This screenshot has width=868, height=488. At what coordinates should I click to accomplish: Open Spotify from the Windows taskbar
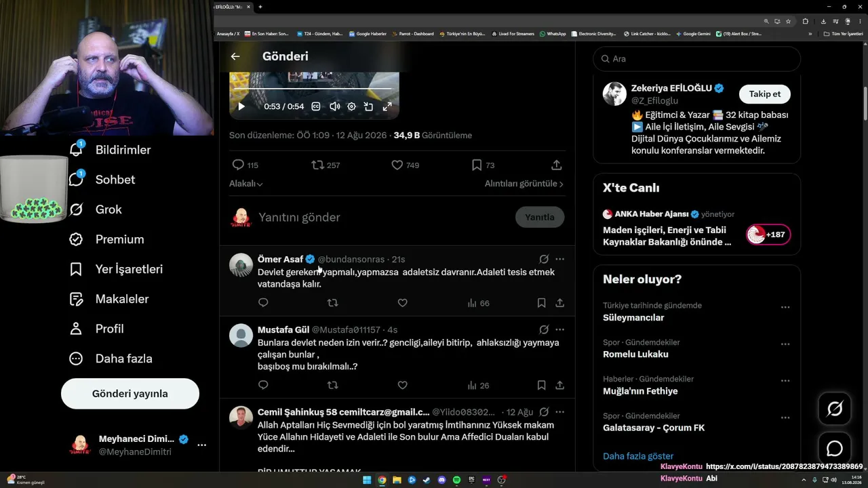coord(456,480)
